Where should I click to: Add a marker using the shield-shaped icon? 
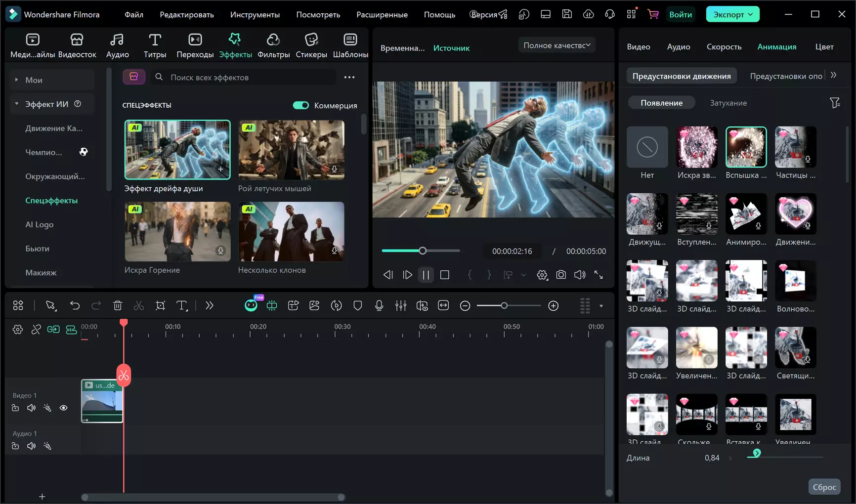[358, 306]
